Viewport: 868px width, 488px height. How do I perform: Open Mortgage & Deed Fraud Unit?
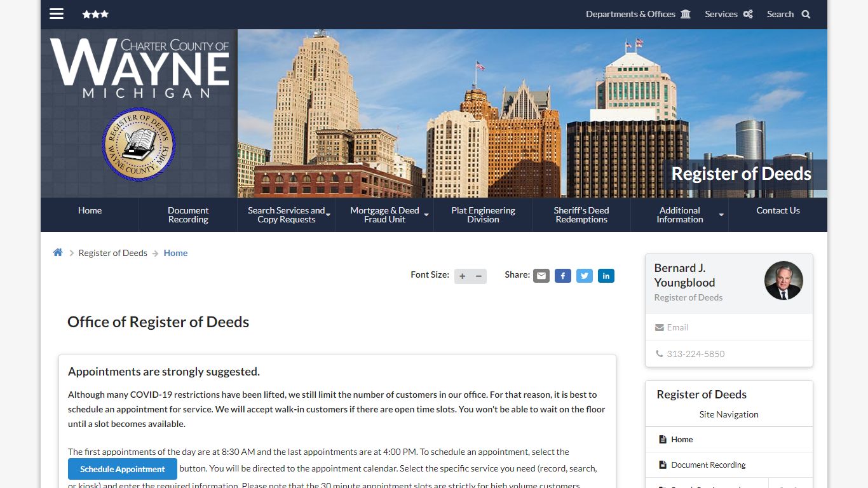click(384, 215)
